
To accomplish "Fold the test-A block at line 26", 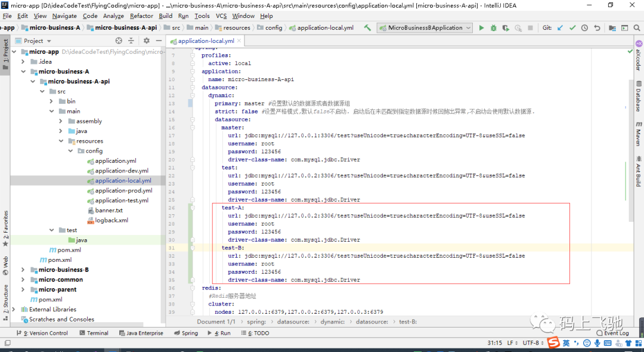I will point(192,208).
